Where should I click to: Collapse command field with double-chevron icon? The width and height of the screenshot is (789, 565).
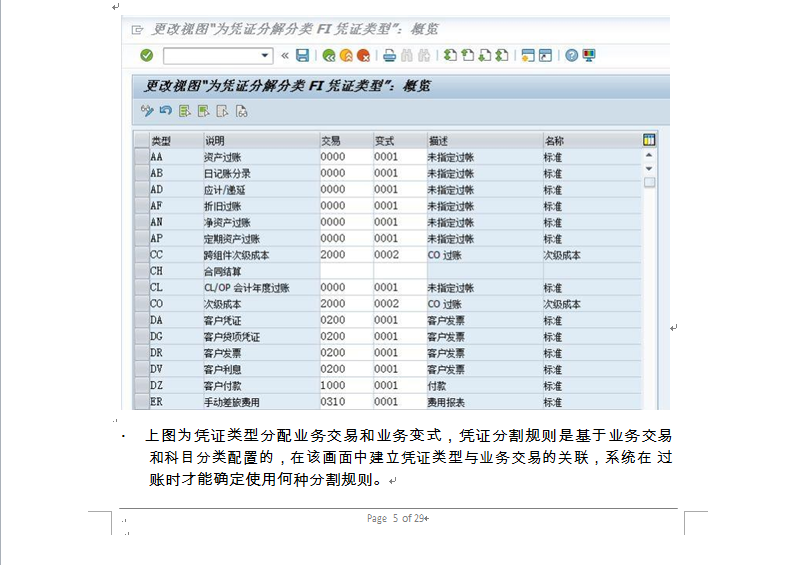click(285, 55)
